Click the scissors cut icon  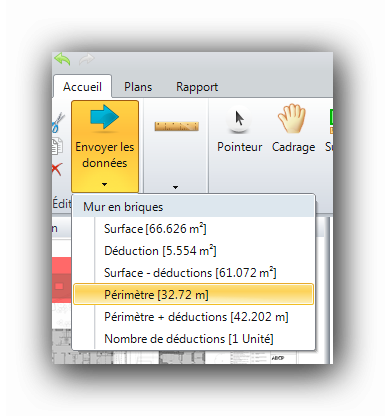(58, 123)
